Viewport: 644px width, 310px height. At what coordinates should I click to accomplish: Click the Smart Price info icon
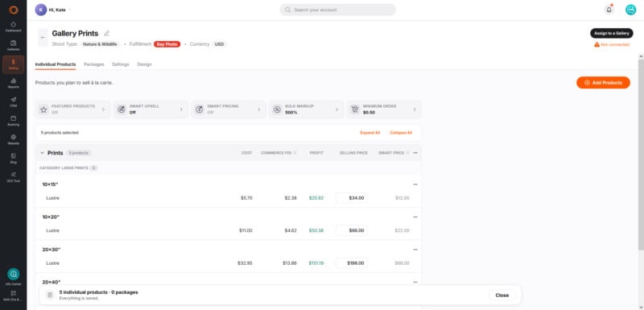click(407, 153)
